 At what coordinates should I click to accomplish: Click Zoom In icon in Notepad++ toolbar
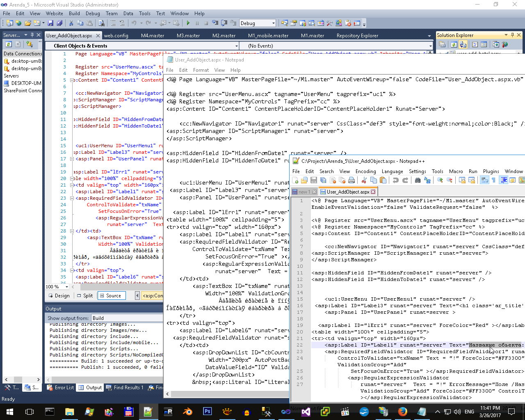click(440, 180)
